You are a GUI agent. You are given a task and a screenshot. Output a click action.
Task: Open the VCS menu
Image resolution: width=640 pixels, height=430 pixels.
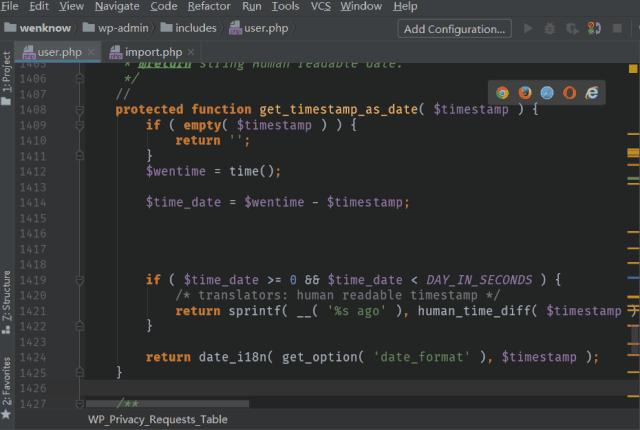320,6
